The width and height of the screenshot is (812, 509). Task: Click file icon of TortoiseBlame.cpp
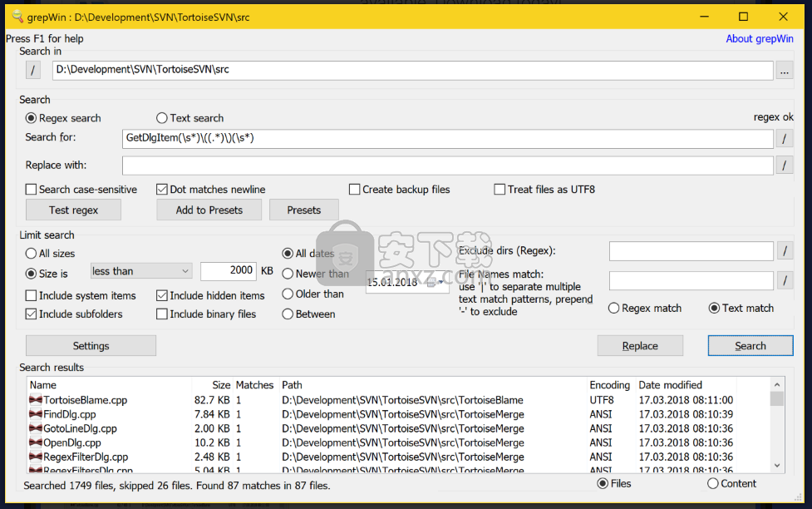[36, 400]
